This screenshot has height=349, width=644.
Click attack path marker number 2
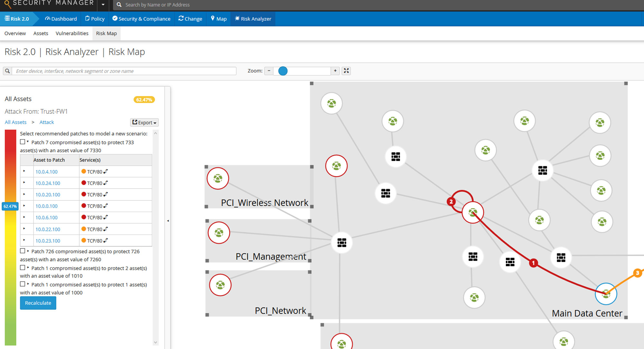pyautogui.click(x=451, y=201)
